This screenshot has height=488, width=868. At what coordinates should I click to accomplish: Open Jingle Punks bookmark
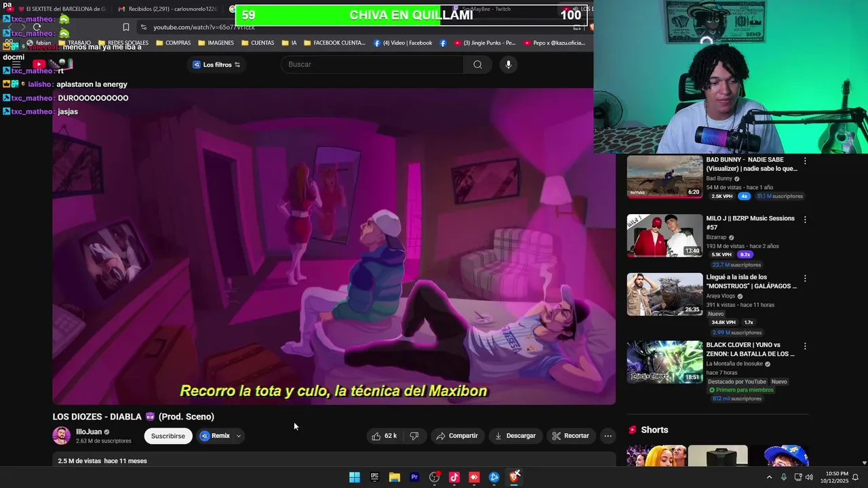tap(484, 43)
